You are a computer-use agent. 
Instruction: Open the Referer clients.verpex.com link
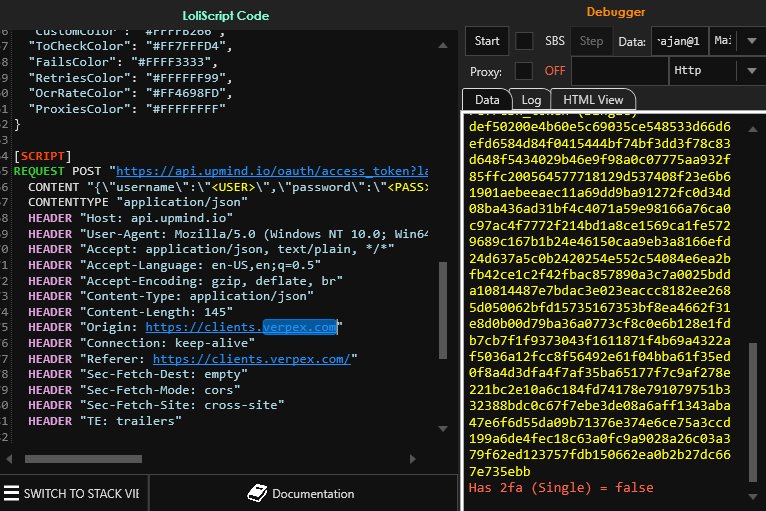coord(252,359)
